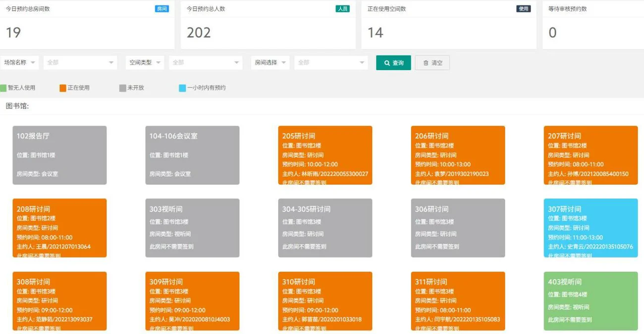The image size is (644, 334).
Task: Select the 205研讨间 room card
Action: coord(325,155)
